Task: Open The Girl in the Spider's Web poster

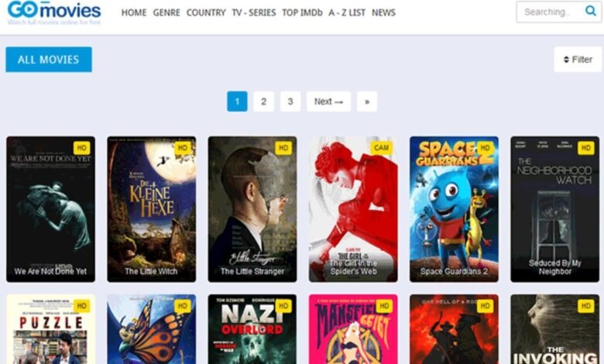Action: (x=353, y=209)
